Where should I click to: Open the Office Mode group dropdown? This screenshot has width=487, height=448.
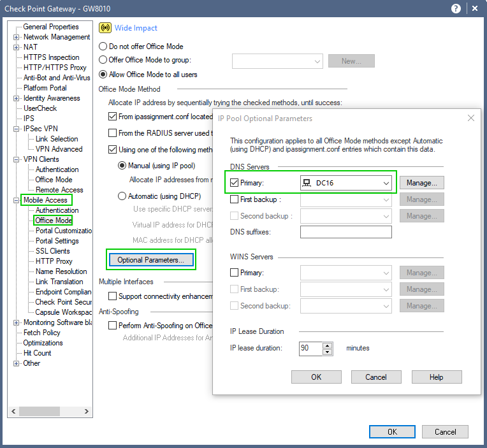pyautogui.click(x=277, y=61)
